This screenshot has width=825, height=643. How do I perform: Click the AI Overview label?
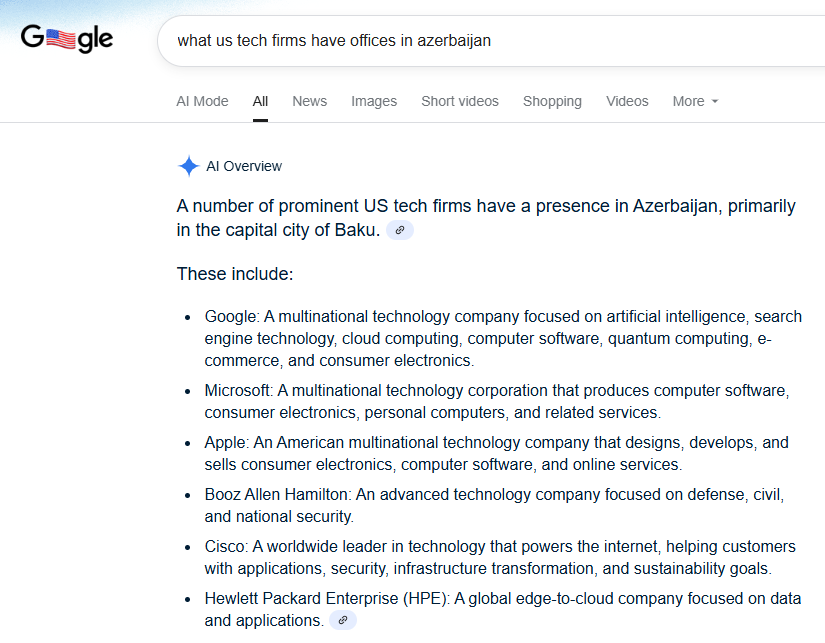point(244,166)
